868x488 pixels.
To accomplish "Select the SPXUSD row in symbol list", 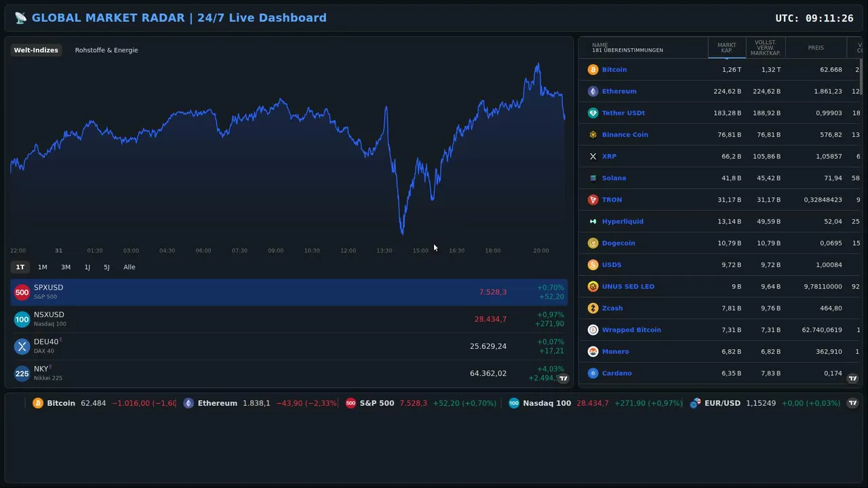I will click(x=289, y=292).
